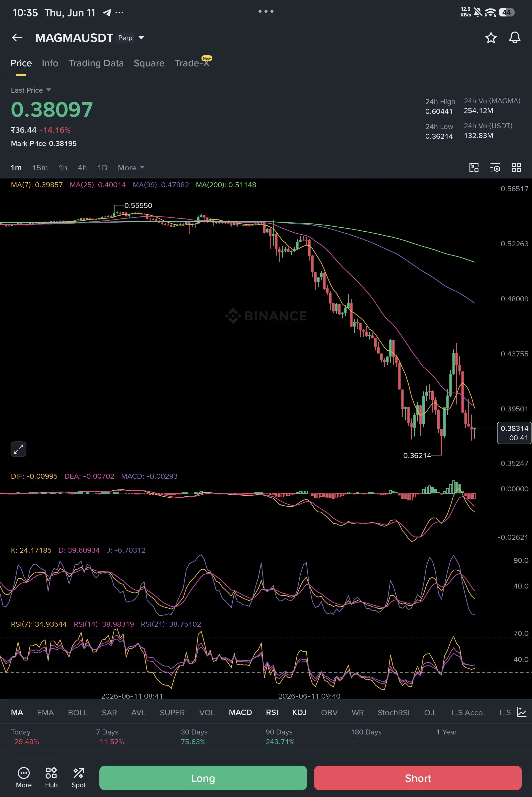Add MAGMAUSDT to favorites with star
532x797 pixels.
pos(491,38)
